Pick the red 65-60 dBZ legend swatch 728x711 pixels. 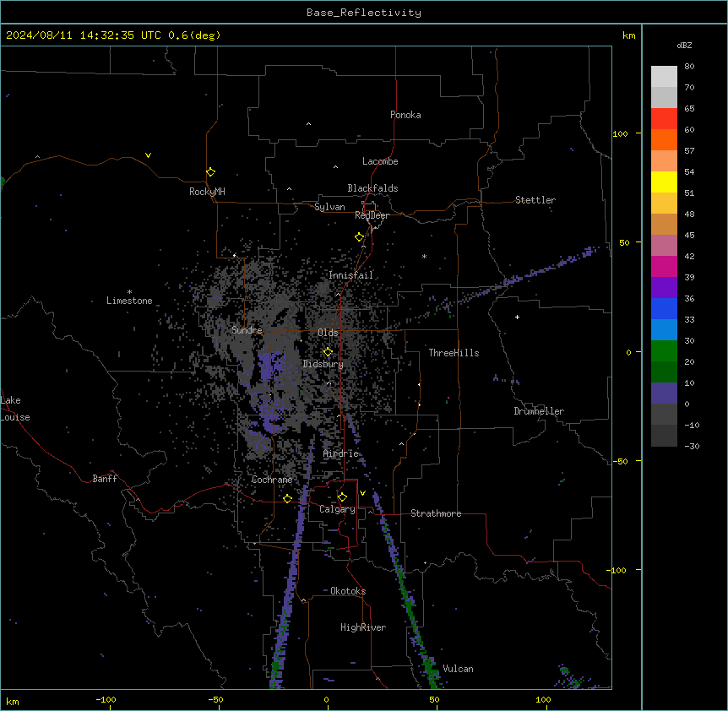664,119
